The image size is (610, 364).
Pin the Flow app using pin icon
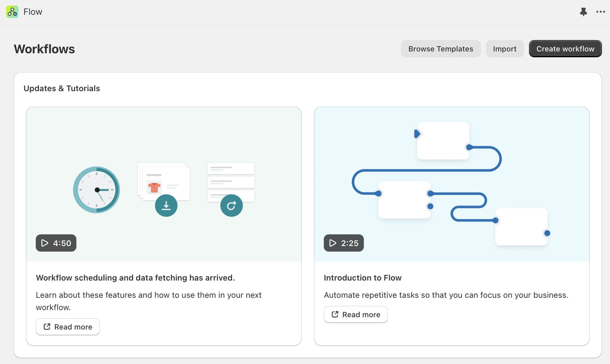(x=583, y=12)
